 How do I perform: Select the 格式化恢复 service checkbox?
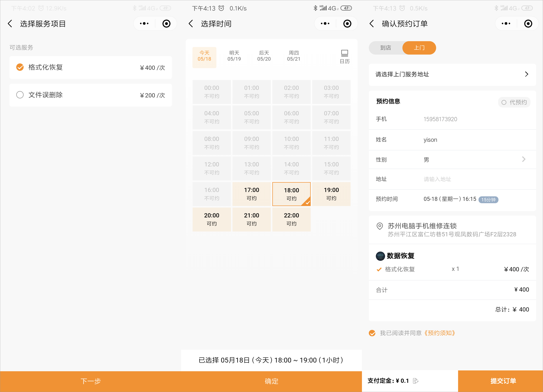pyautogui.click(x=20, y=67)
